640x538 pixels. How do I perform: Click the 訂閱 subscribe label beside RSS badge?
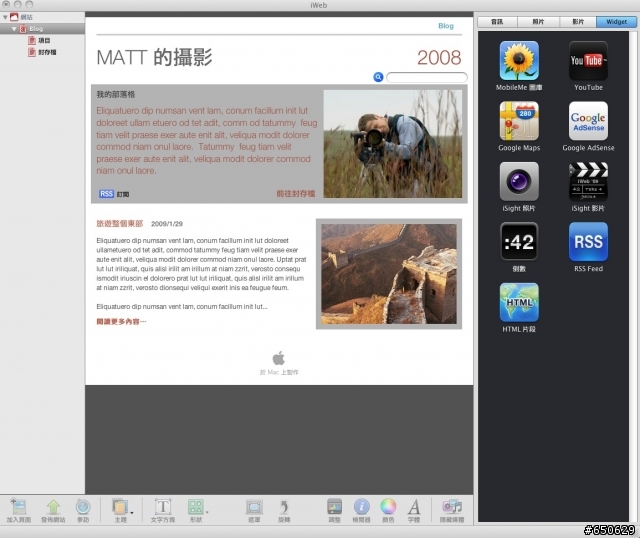(x=123, y=194)
